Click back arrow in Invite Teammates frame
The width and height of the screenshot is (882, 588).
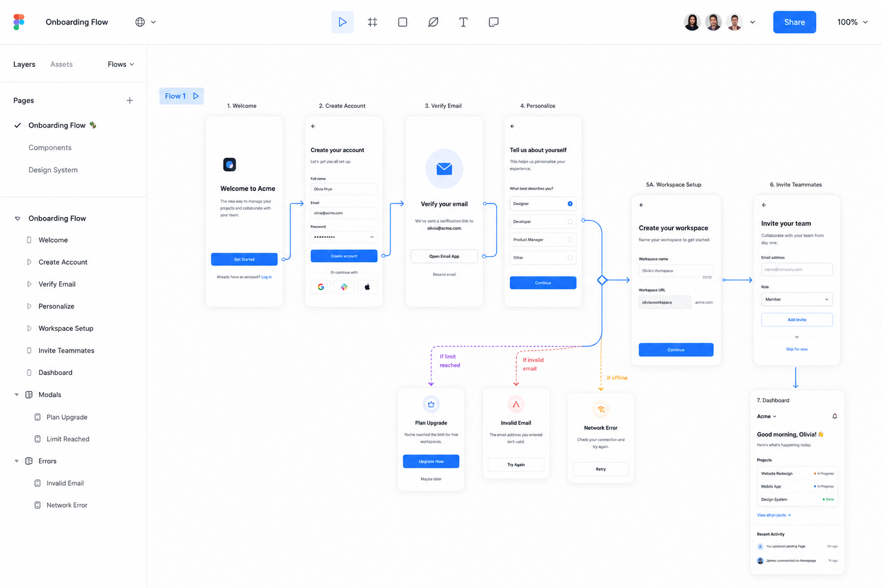[x=764, y=205]
